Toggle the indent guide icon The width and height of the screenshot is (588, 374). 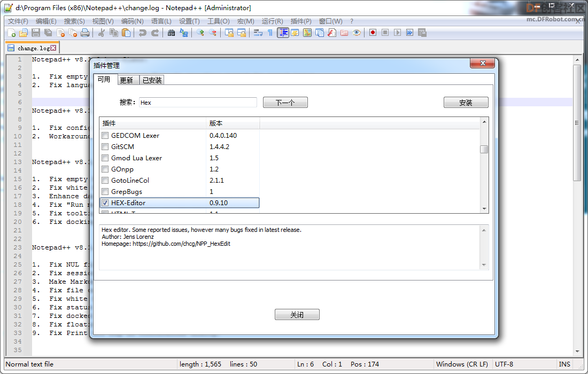[x=283, y=33]
